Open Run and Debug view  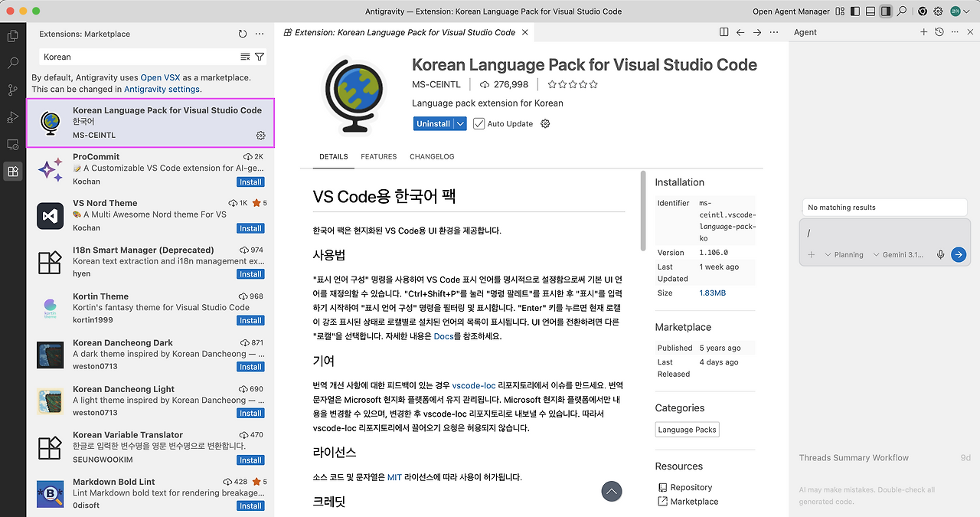(12, 117)
